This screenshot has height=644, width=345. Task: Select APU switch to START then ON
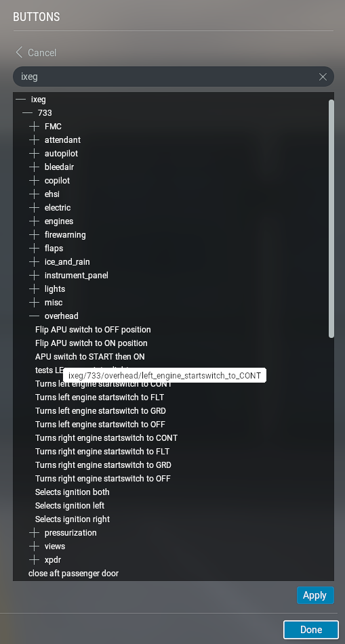point(90,357)
